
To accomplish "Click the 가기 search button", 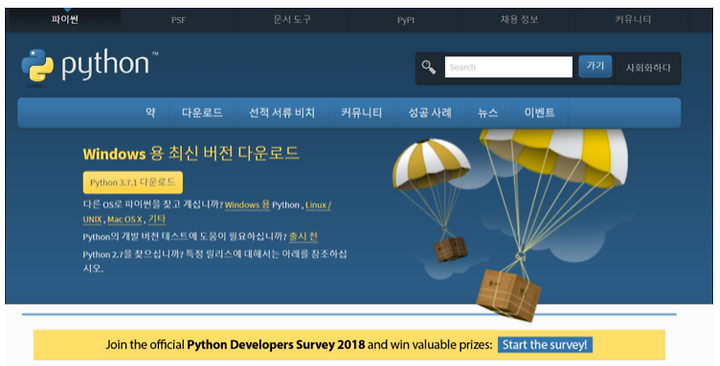I will tap(595, 66).
